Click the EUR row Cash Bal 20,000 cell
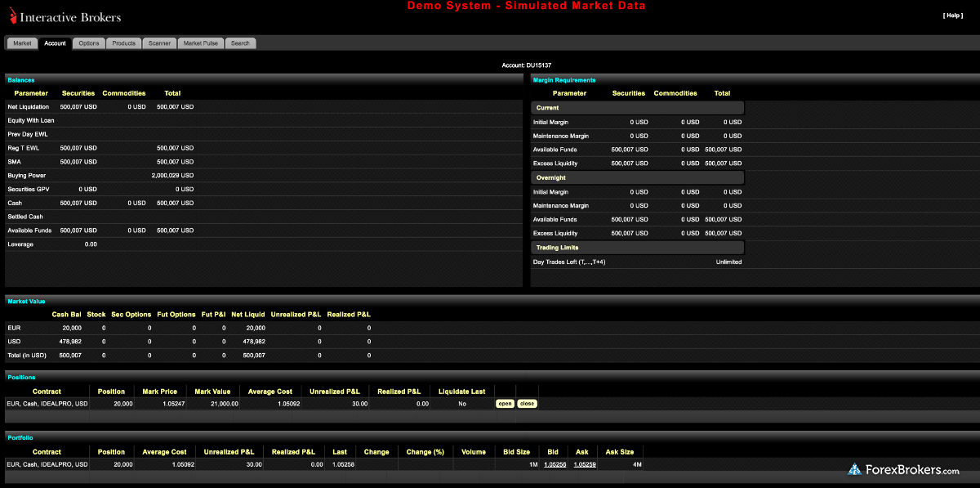 tap(72, 328)
